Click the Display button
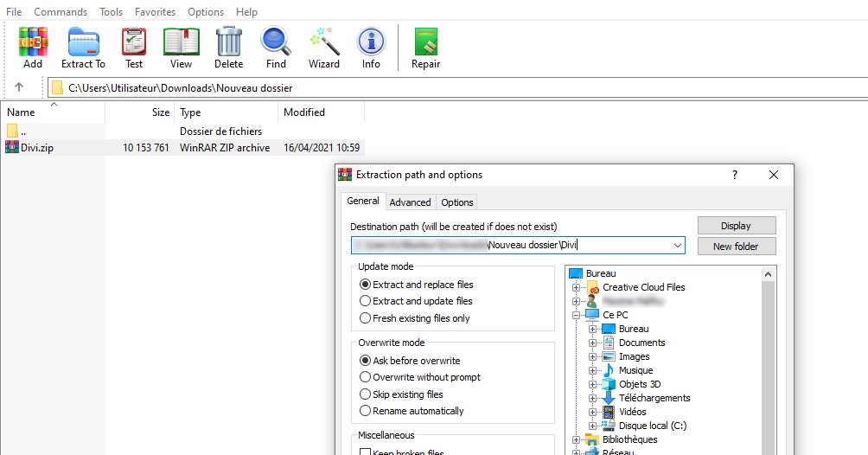The width and height of the screenshot is (868, 455). pyautogui.click(x=736, y=226)
